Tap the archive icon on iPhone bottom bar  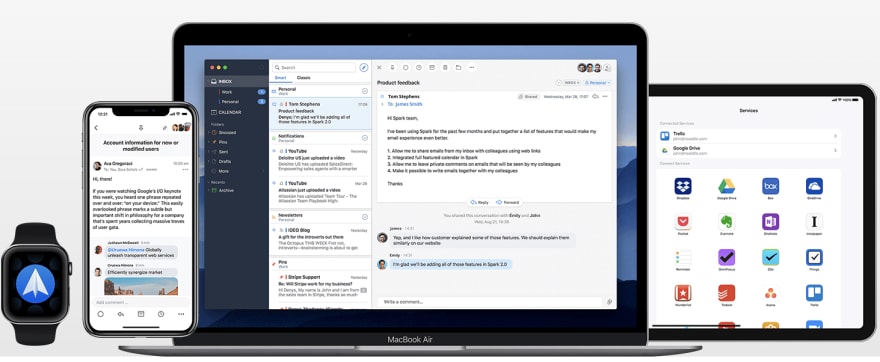[141, 314]
